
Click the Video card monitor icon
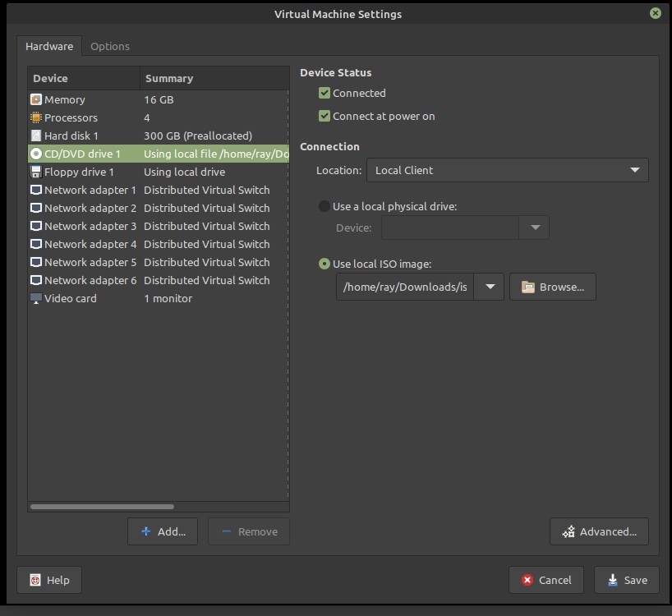(x=36, y=299)
